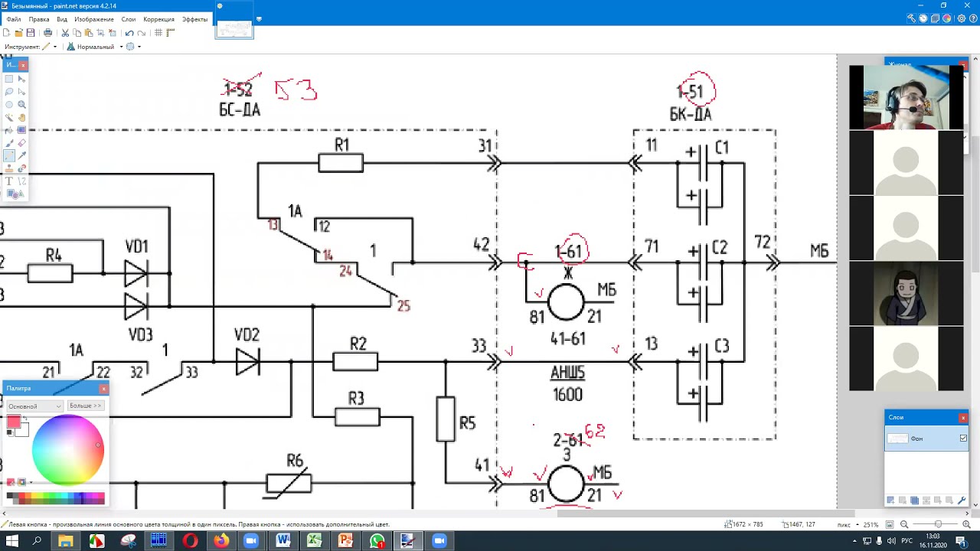Click the primary color swatch
Viewport: 980px width, 551px height.
(14, 422)
